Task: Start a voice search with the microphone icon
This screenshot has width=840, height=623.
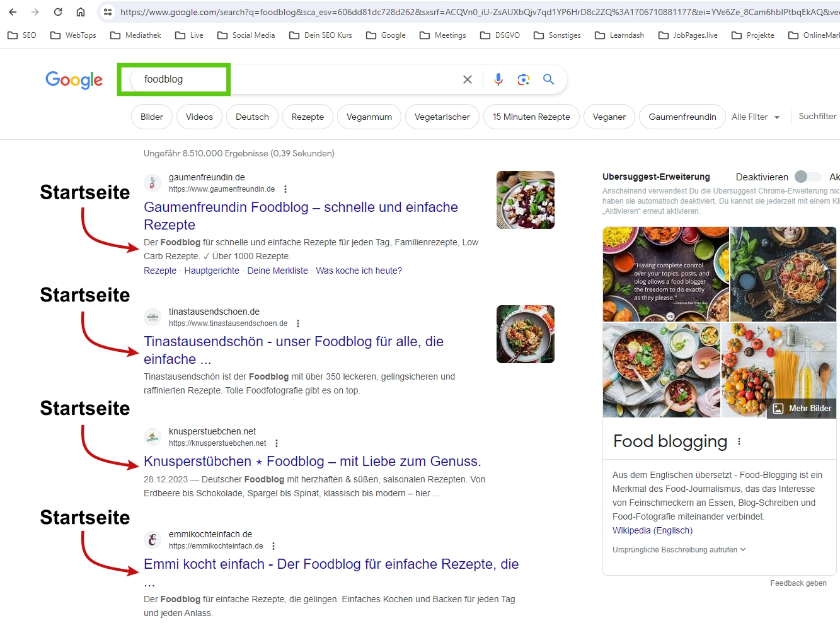Action: coord(498,79)
